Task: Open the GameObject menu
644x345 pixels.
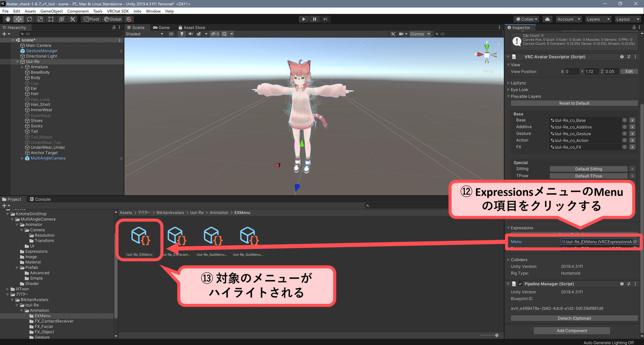Action: tap(52, 11)
